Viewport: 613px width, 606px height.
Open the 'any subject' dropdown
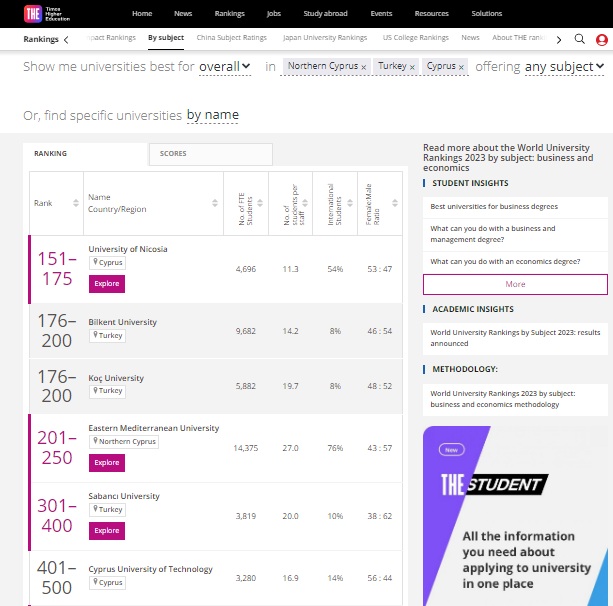tap(564, 67)
